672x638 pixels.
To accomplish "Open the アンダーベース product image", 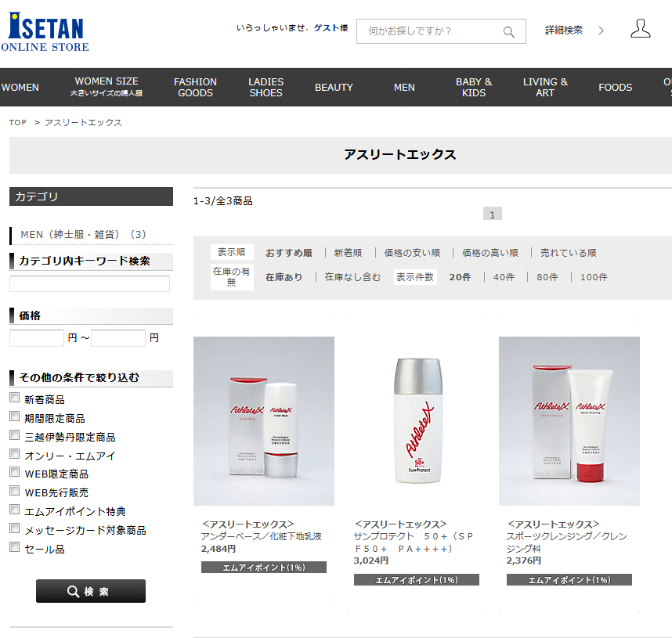I will [x=264, y=421].
